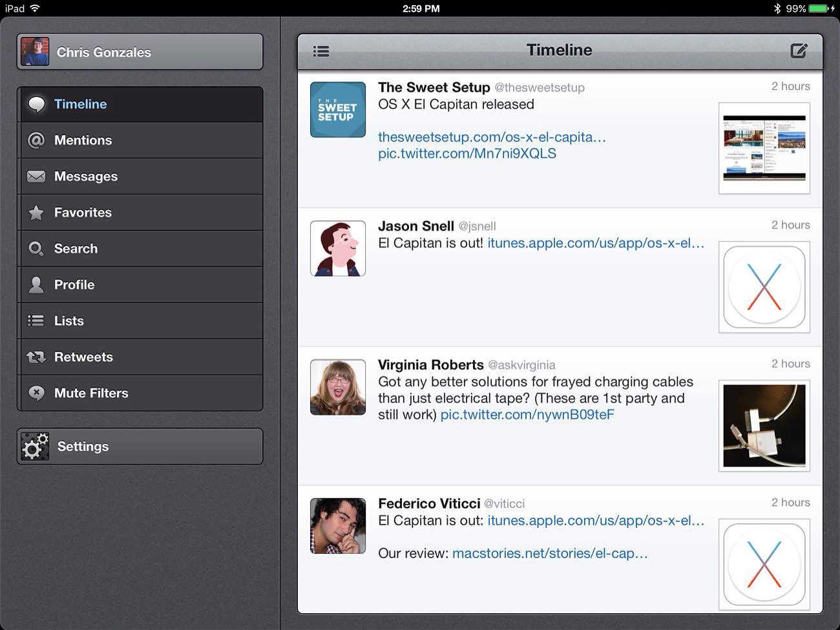This screenshot has width=840, height=630.
Task: Tap Jason Snell's avatar
Action: 338,248
